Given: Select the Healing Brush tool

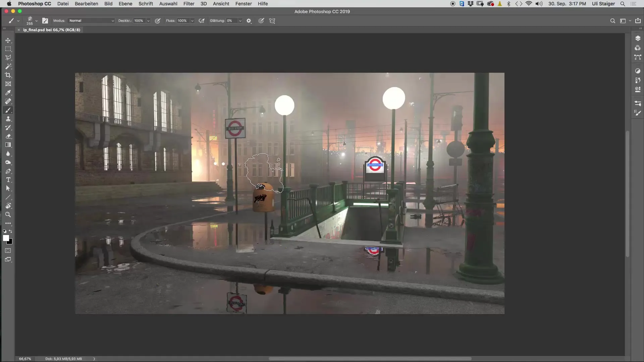Looking at the screenshot, I should pyautogui.click(x=8, y=101).
